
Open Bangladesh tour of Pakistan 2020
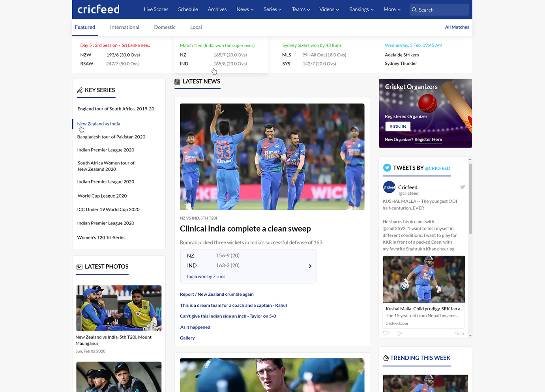[111, 137]
